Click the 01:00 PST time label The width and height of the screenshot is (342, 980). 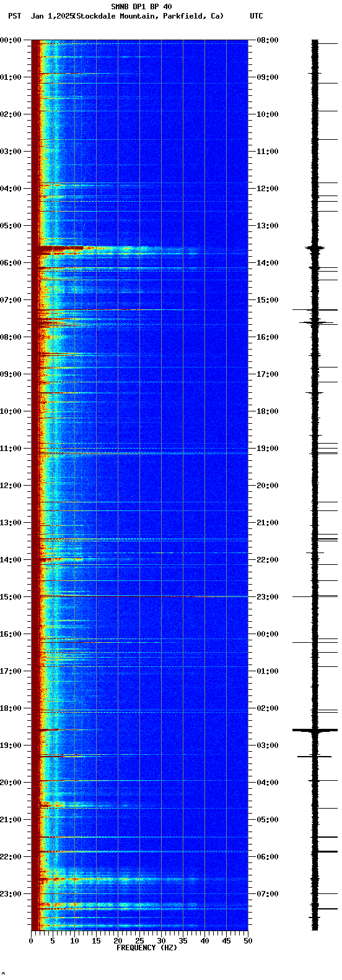[x=11, y=77]
